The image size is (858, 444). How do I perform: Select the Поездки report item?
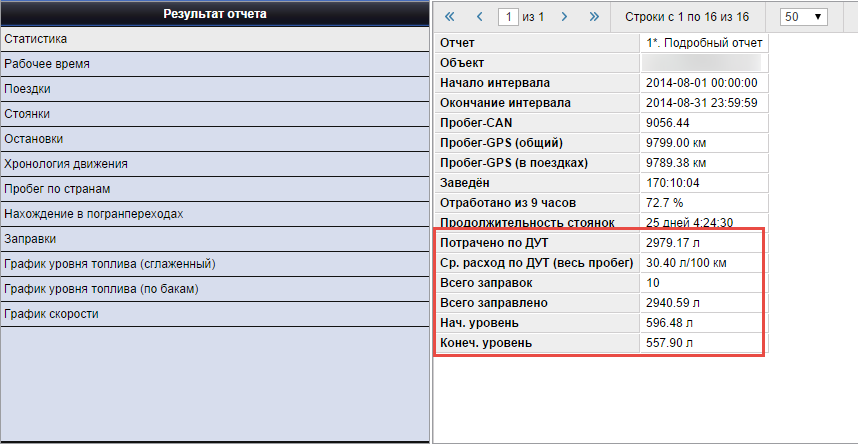click(x=214, y=89)
